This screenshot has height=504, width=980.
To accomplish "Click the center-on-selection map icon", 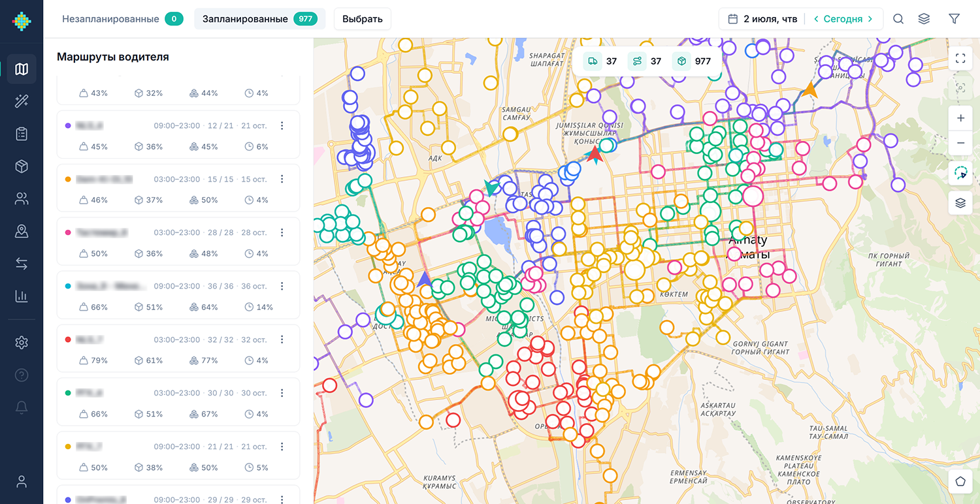I will pos(960,87).
